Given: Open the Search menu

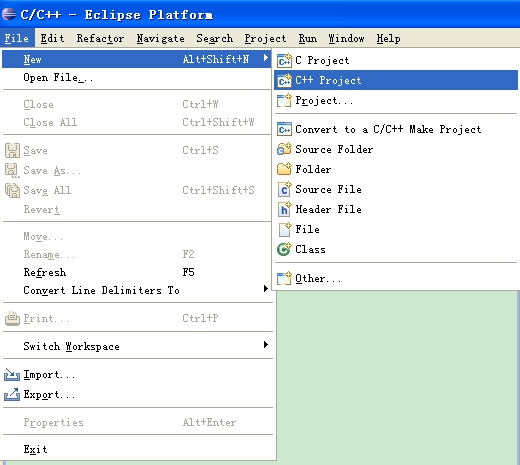Looking at the screenshot, I should coord(215,38).
